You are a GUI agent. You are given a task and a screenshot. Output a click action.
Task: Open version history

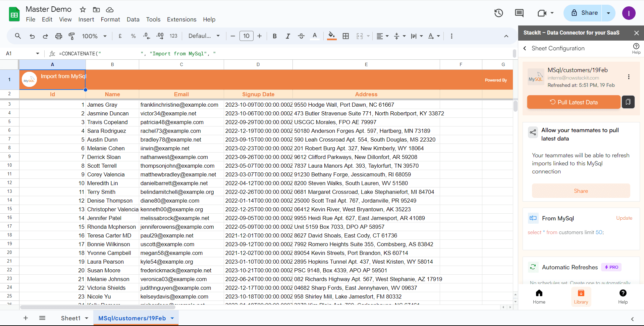point(499,13)
